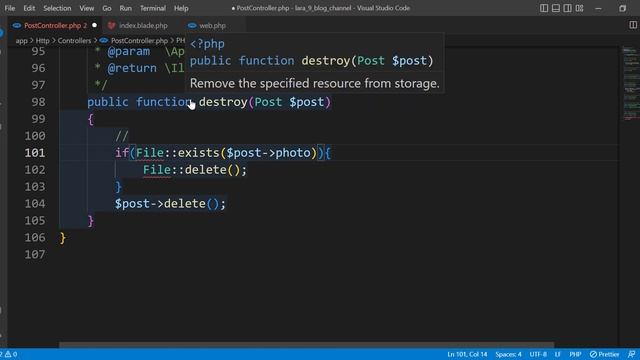Image resolution: width=640 pixels, height=360 pixels.
Task: Split the editor to the right
Action: [x=633, y=25]
